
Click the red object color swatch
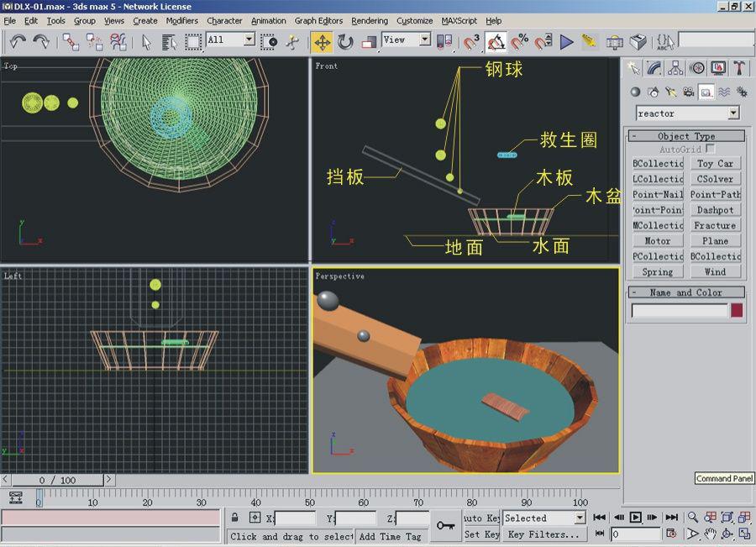737,311
